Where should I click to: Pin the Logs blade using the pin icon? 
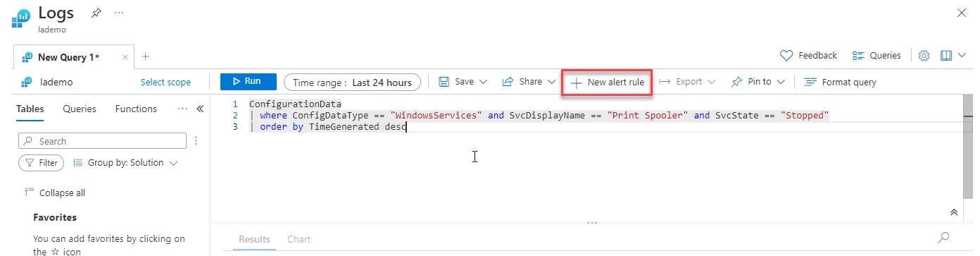(96, 13)
